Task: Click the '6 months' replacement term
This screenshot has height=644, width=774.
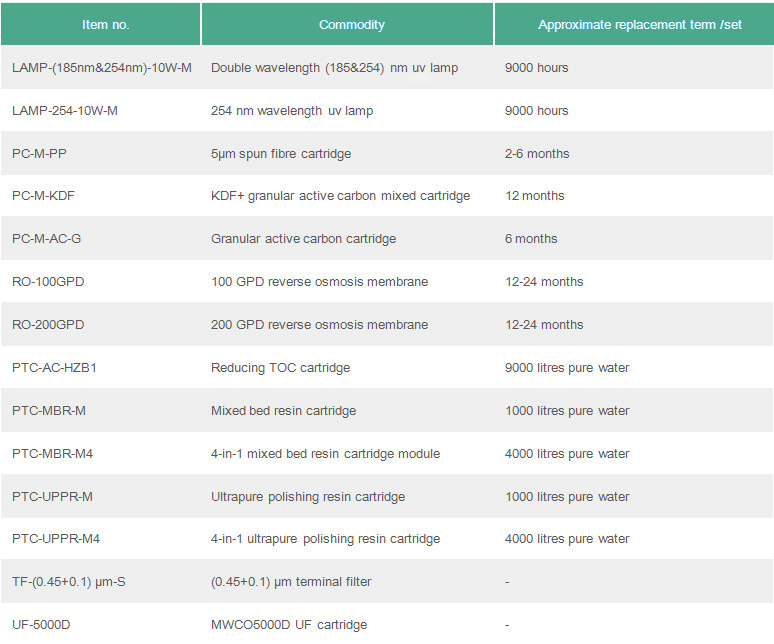Action: pos(531,239)
